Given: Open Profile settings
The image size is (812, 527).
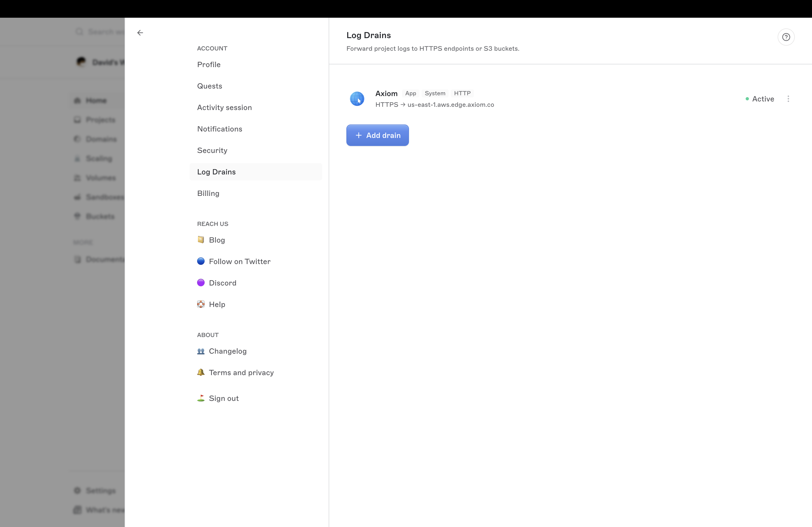Looking at the screenshot, I should pyautogui.click(x=256, y=64).
